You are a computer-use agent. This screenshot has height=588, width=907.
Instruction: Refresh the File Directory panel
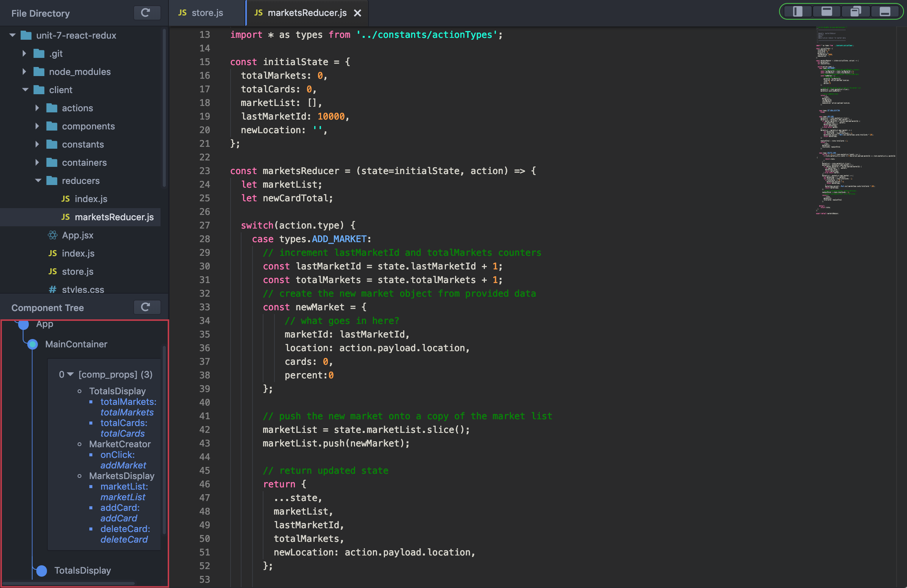(147, 13)
